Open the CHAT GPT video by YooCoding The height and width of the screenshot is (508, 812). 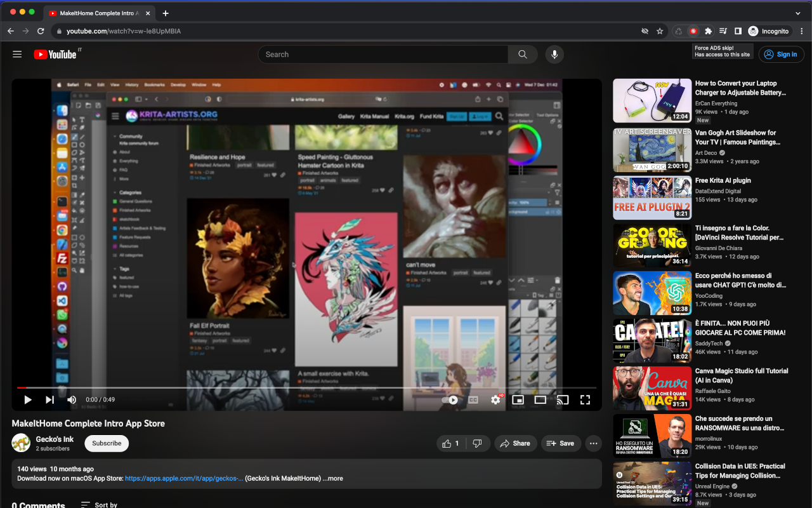pos(652,293)
